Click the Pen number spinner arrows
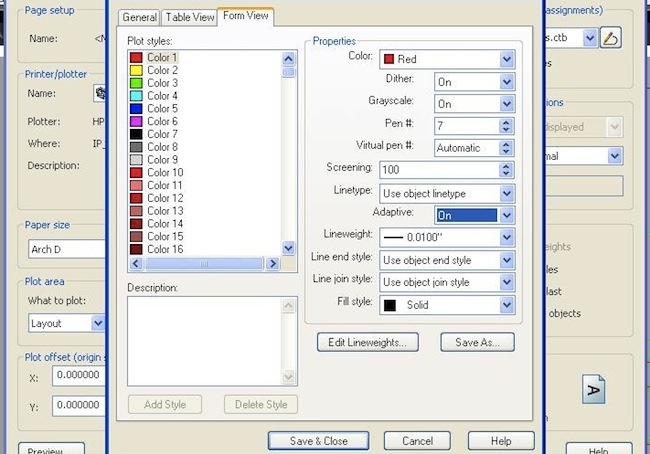650x454 pixels. [x=507, y=126]
